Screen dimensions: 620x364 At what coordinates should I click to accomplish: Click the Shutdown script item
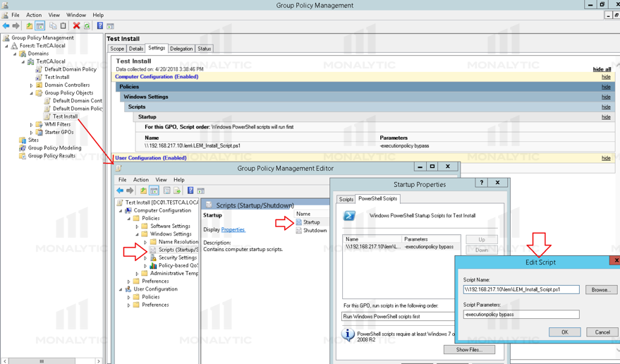[311, 230]
